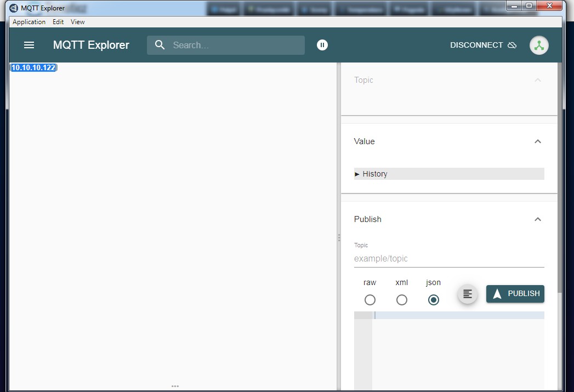Click the PUBLISH button
Screen dimensions: 574x392
pos(515,293)
